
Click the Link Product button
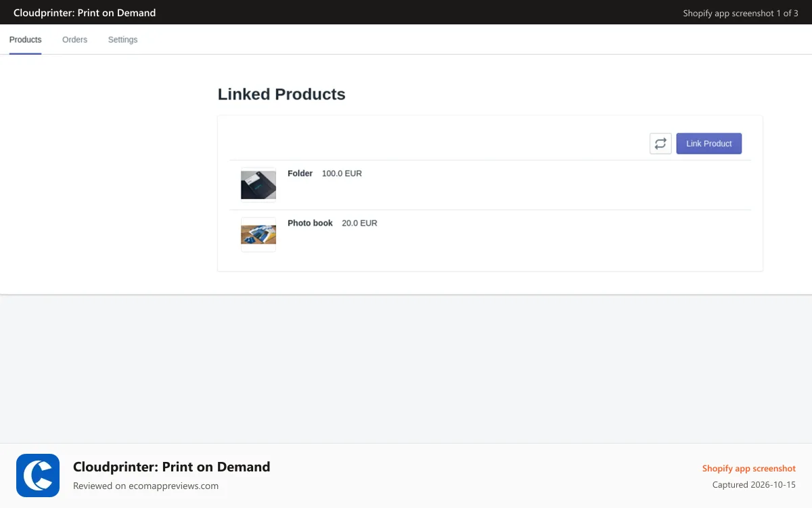(x=708, y=144)
